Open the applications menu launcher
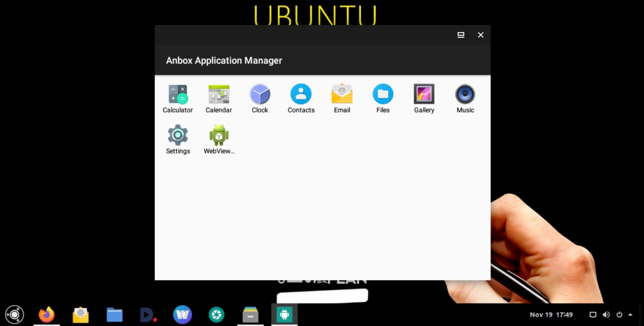644x326 pixels. pyautogui.click(x=14, y=314)
